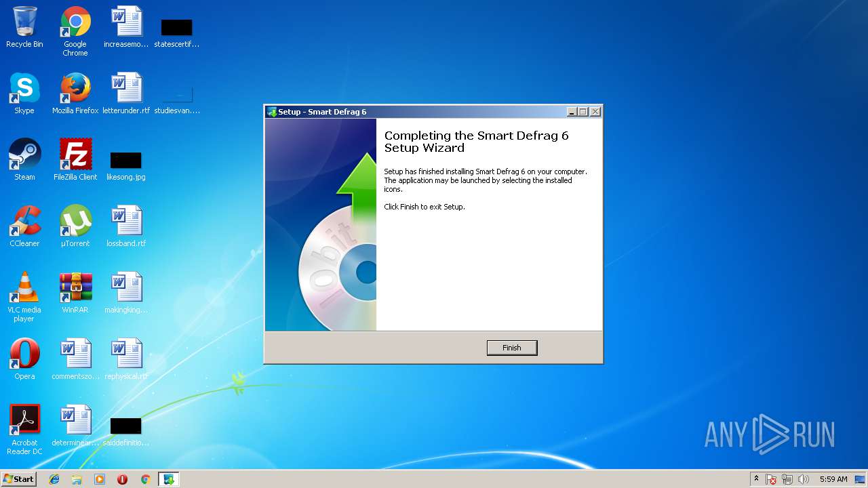The height and width of the screenshot is (488, 868).
Task: Select the statescertif... desktop file
Action: click(177, 33)
